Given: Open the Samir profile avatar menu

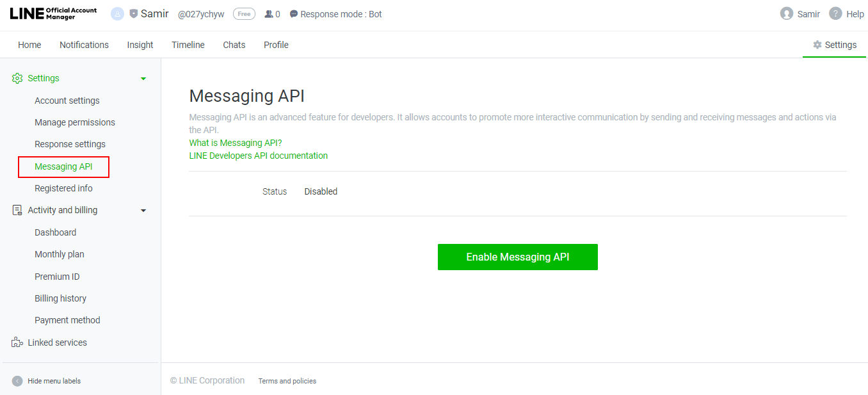Looking at the screenshot, I should point(786,13).
